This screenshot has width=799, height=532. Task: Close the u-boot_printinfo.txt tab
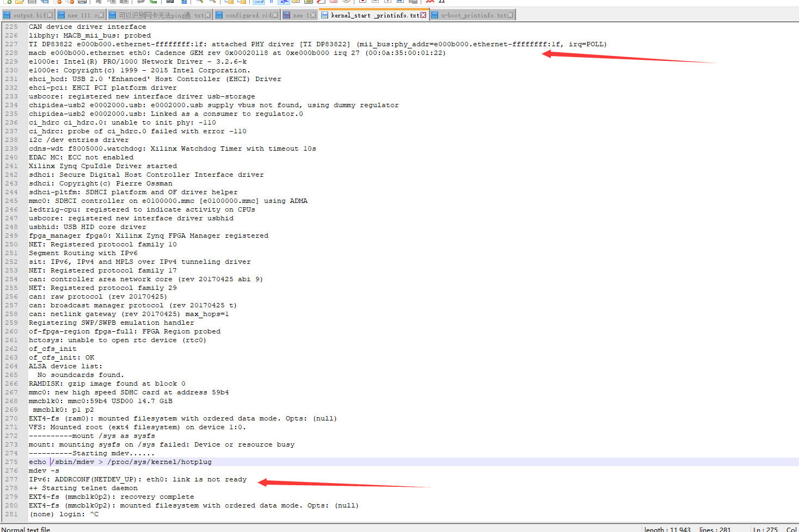(x=510, y=15)
